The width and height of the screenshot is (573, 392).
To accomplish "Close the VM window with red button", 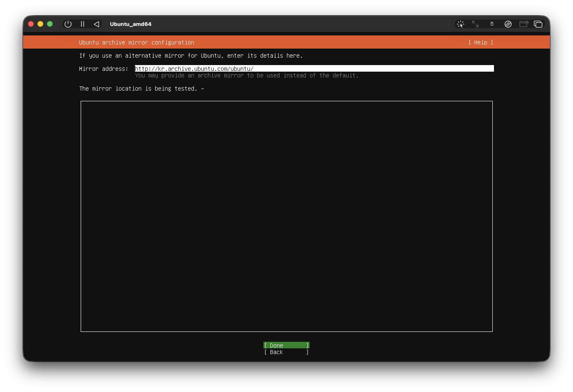I will click(x=31, y=24).
